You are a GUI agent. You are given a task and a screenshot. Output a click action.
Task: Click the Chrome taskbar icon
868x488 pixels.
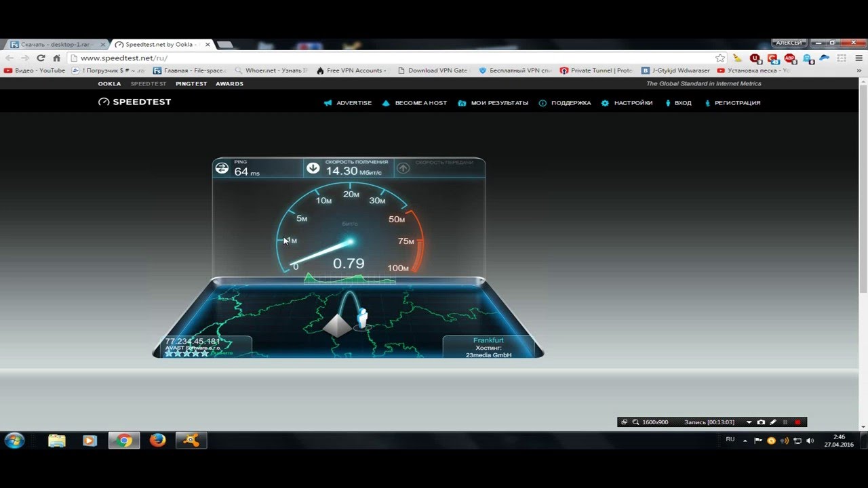click(x=123, y=441)
